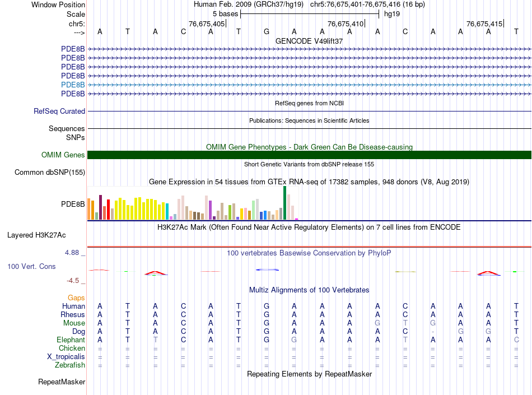The image size is (532, 395).
Task: Click the Zebrafish species label in Multiz alignment
Action: pos(70,365)
